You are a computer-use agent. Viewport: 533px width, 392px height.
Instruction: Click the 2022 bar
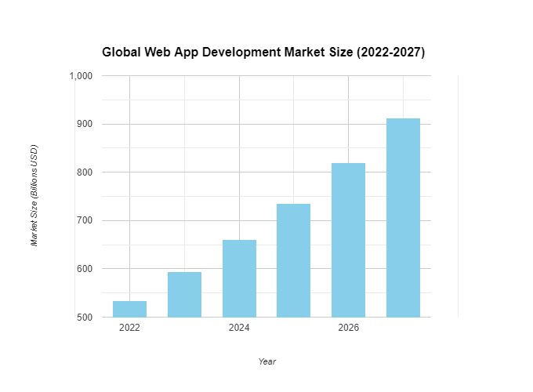129,309
